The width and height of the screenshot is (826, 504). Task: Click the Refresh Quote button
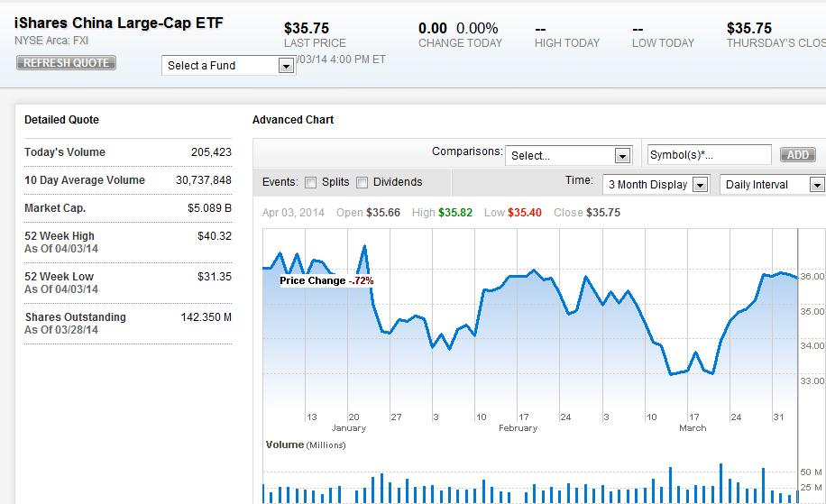coord(66,63)
